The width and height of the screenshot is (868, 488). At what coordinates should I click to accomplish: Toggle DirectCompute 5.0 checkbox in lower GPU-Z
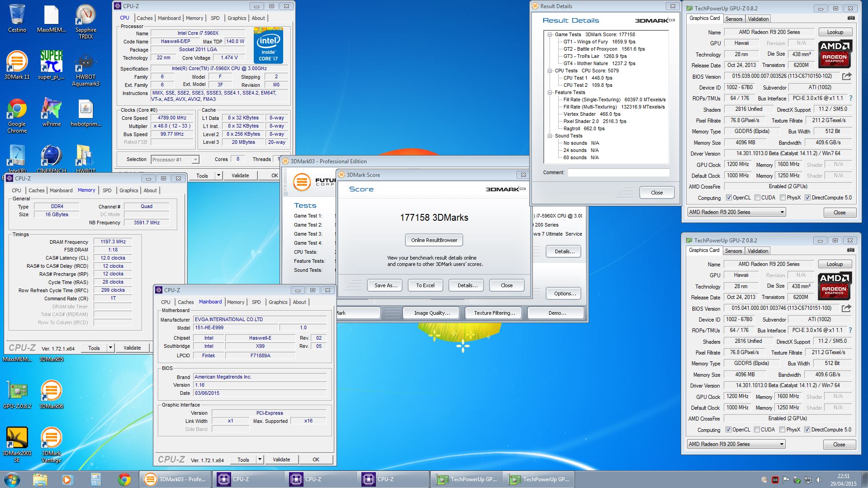pyautogui.click(x=807, y=430)
